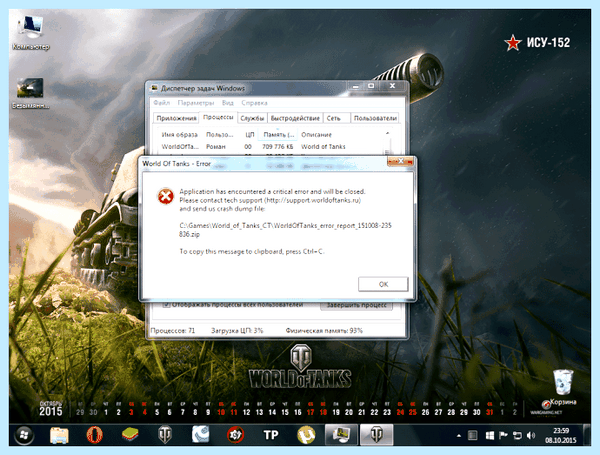This screenshot has height=455, width=600.
Task: Click pinned World of Tanks icon beside BlueStacks
Action: pyautogui.click(x=165, y=435)
